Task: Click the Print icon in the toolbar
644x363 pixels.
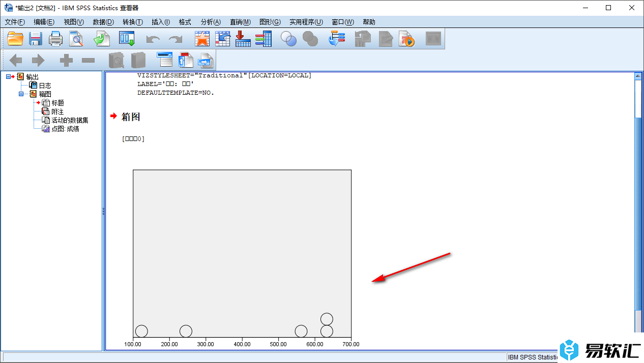Action: (55, 39)
